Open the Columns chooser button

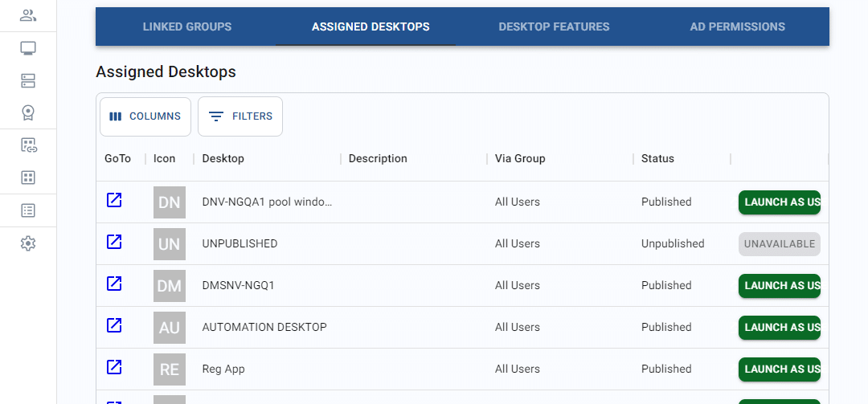tap(145, 116)
